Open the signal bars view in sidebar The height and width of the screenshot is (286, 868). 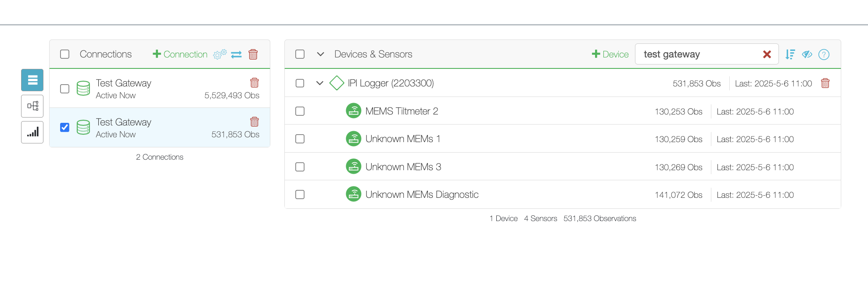pyautogui.click(x=32, y=132)
